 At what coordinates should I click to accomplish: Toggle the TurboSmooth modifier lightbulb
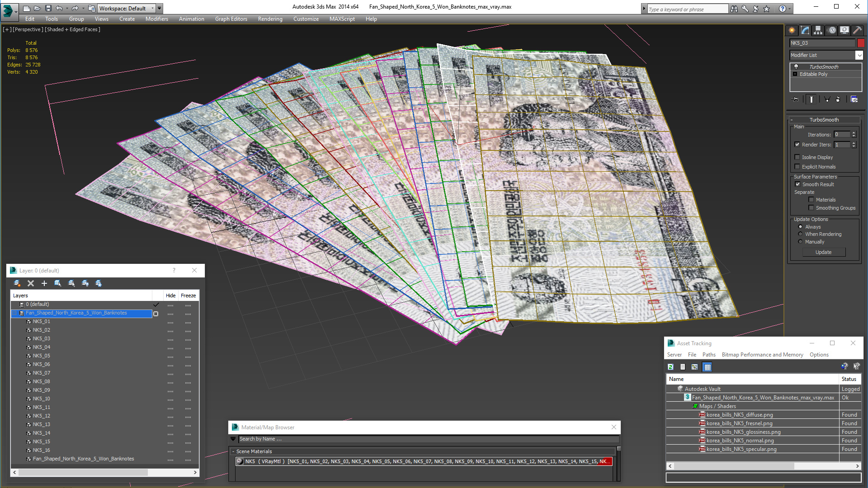pyautogui.click(x=796, y=66)
